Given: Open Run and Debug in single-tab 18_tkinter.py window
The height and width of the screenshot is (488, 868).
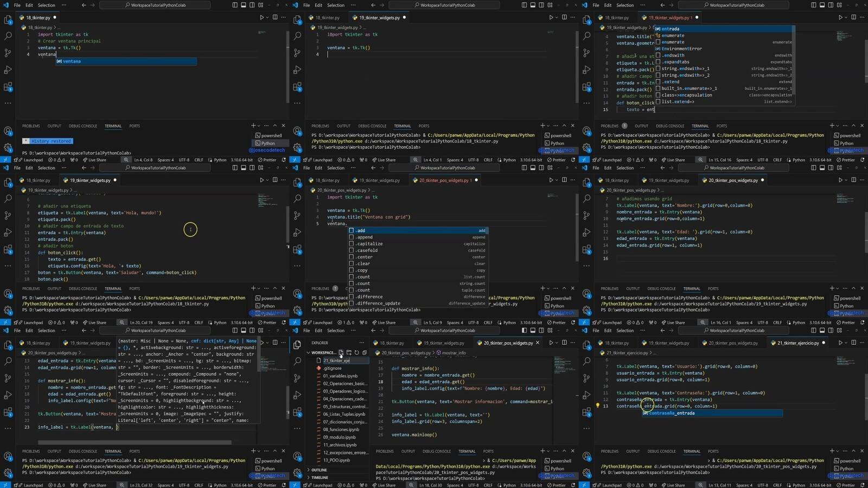Looking at the screenshot, I should click(x=8, y=70).
